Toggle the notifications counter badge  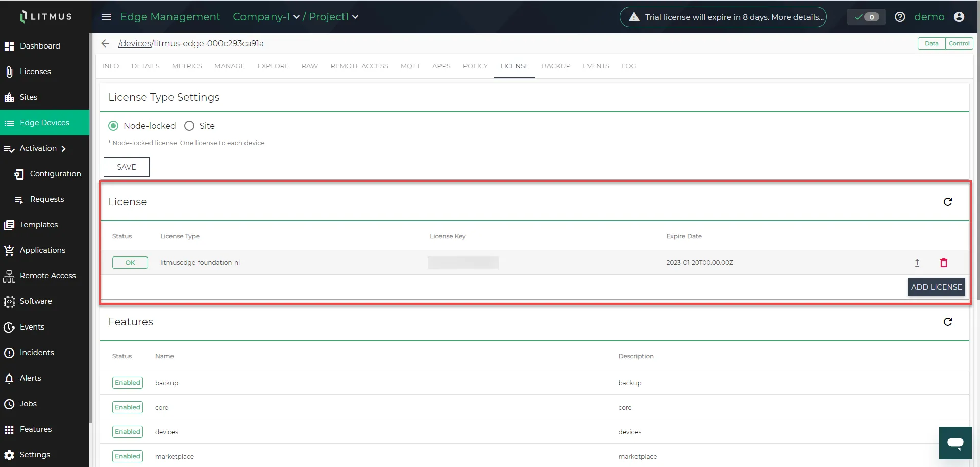866,17
